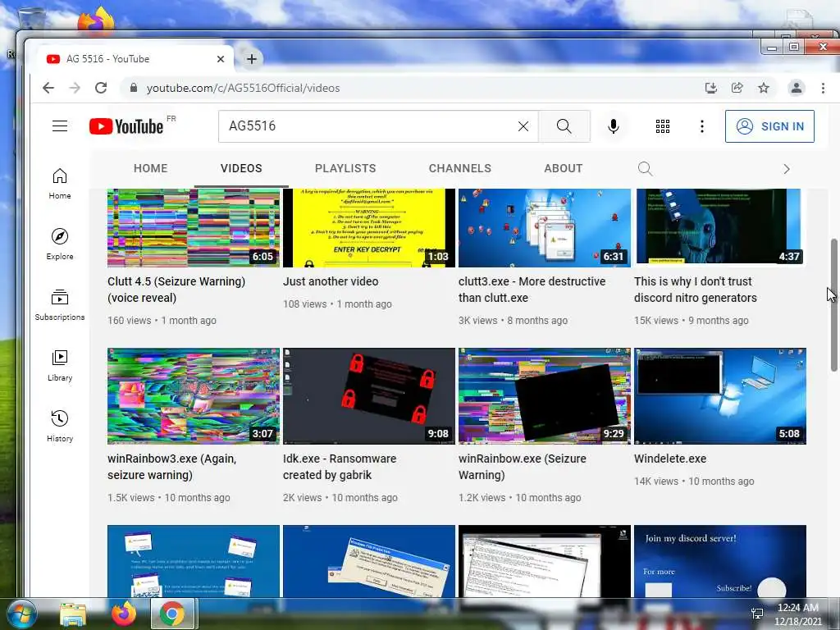Open Chrome profile avatar

pos(796,88)
